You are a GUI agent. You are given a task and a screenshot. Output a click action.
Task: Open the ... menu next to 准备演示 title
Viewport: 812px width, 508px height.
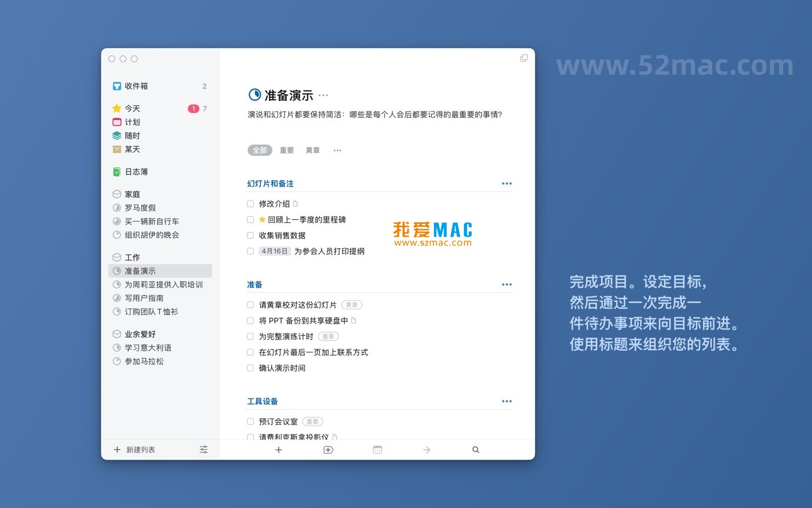pyautogui.click(x=323, y=95)
